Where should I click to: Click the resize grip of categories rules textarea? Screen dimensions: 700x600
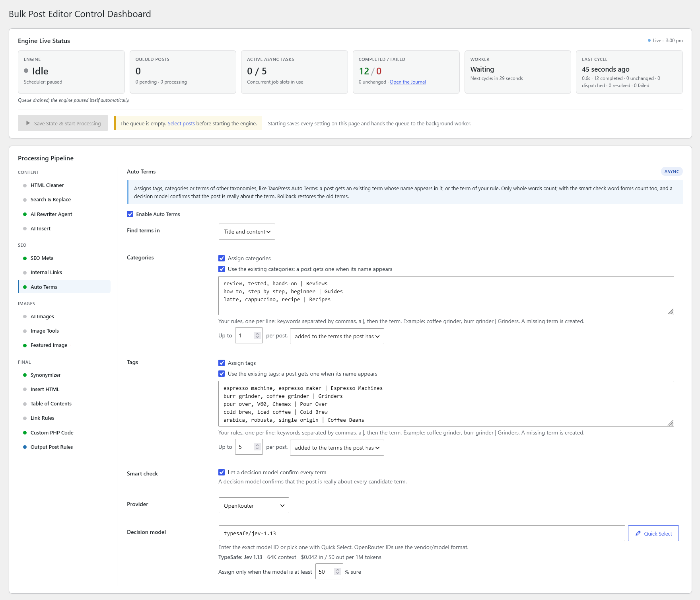pos(671,312)
